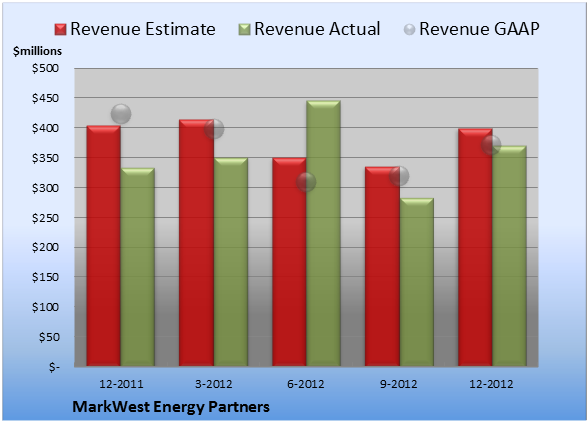Select the 'Revenue Actual' legend label

[317, 29]
